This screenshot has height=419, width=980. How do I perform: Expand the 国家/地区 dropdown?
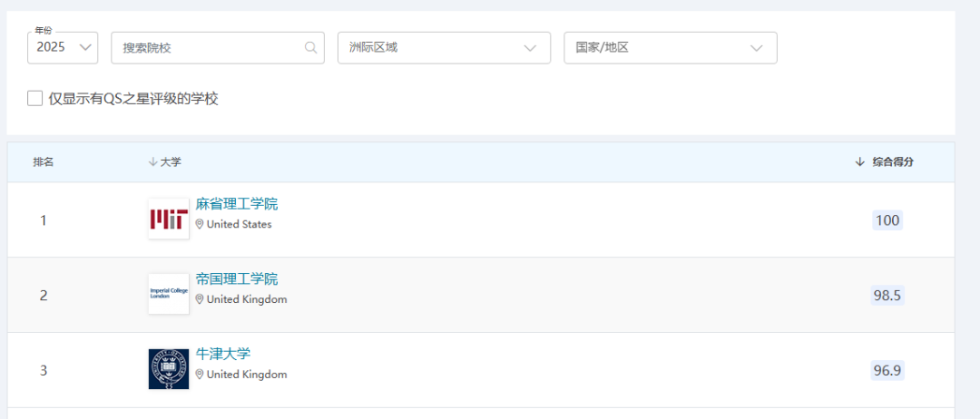point(670,47)
